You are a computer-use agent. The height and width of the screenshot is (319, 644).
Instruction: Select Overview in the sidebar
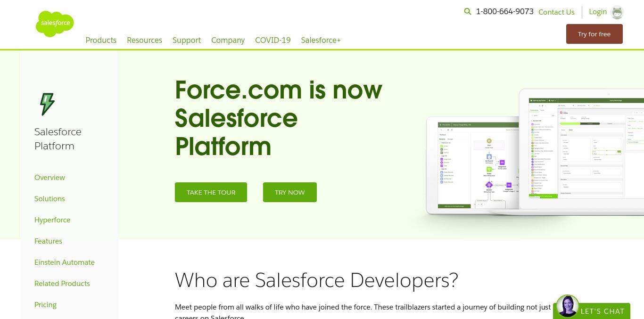coord(50,178)
